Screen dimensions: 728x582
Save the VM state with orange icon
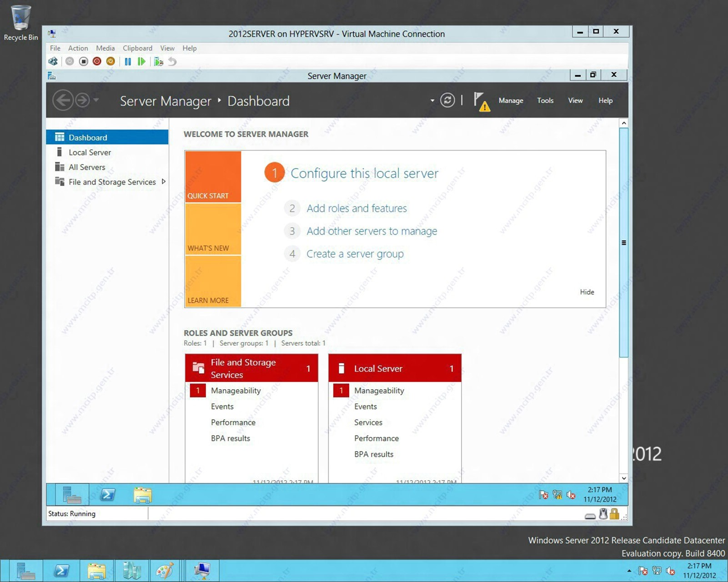click(x=110, y=61)
